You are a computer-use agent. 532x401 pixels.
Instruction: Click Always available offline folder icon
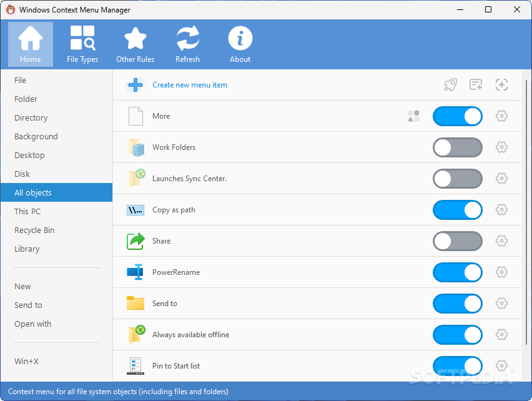tap(136, 334)
